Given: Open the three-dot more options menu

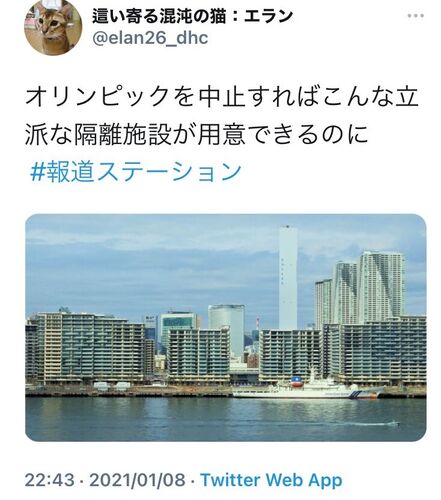Looking at the screenshot, I should (x=416, y=16).
